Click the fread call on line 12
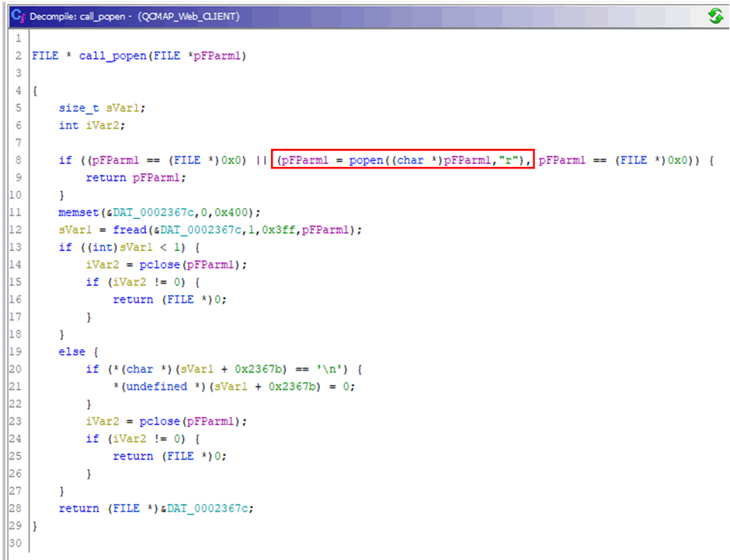Image resolution: width=730 pixels, height=560 pixels. tap(210, 230)
